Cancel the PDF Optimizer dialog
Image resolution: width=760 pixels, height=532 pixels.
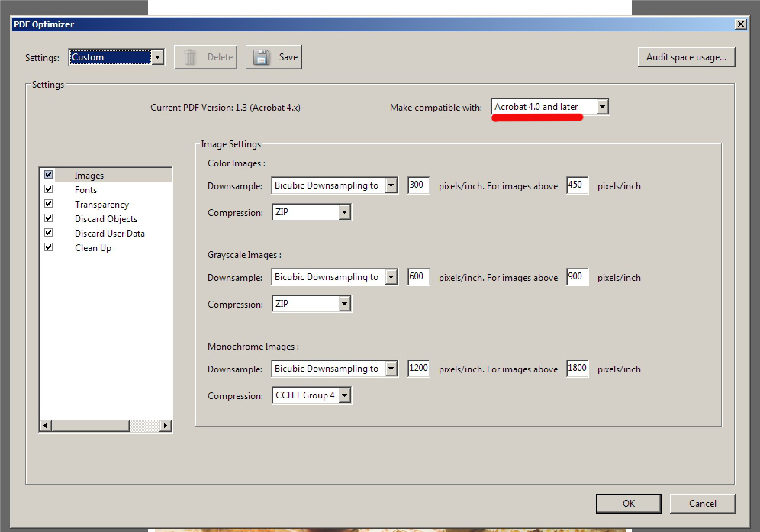point(702,504)
